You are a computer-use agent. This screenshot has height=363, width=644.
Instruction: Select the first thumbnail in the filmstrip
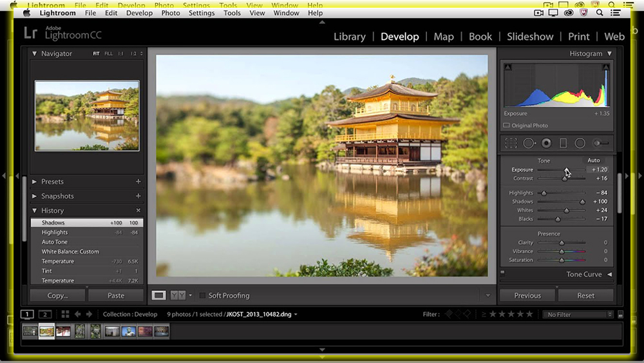[x=30, y=331]
